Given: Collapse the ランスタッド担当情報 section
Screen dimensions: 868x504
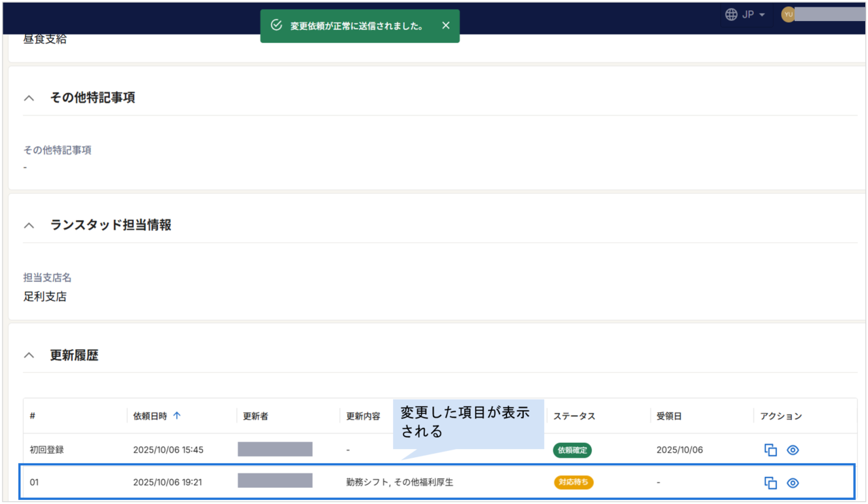Looking at the screenshot, I should pos(29,226).
